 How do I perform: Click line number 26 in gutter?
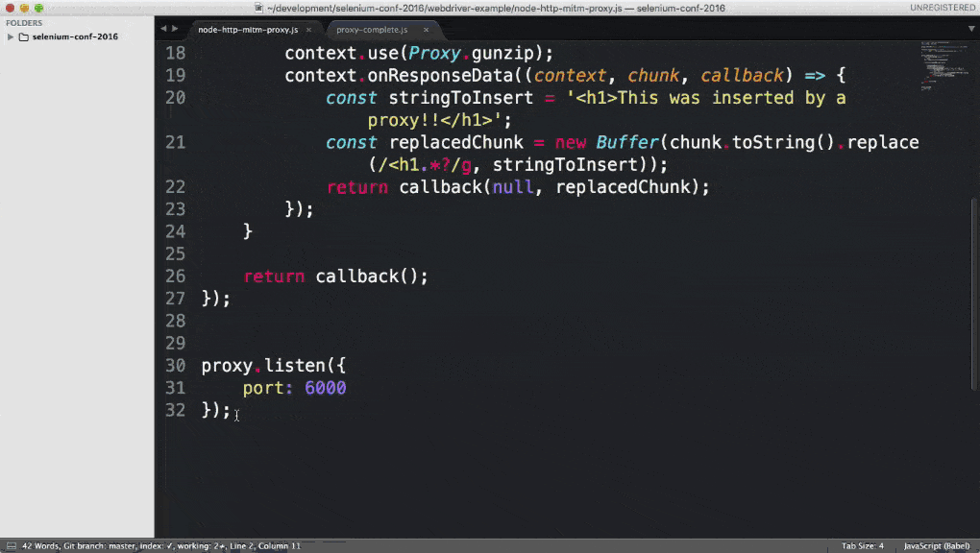(176, 276)
